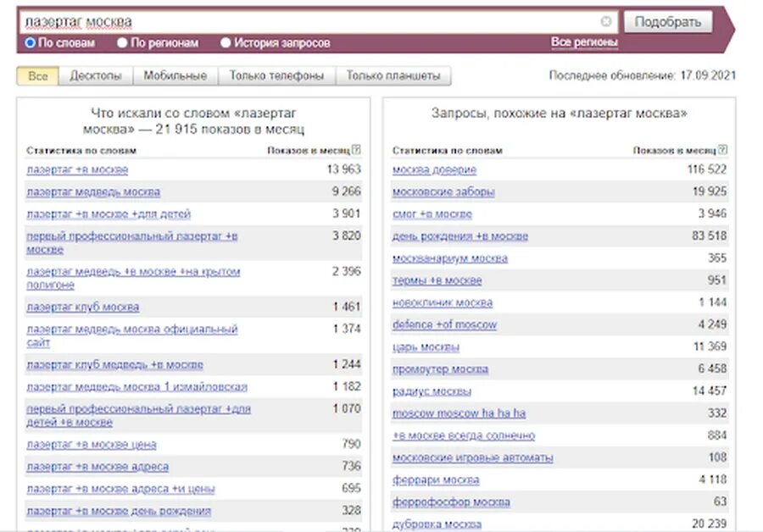763x532 pixels.
Task: Open the феррари москва query link
Action: [x=436, y=480]
